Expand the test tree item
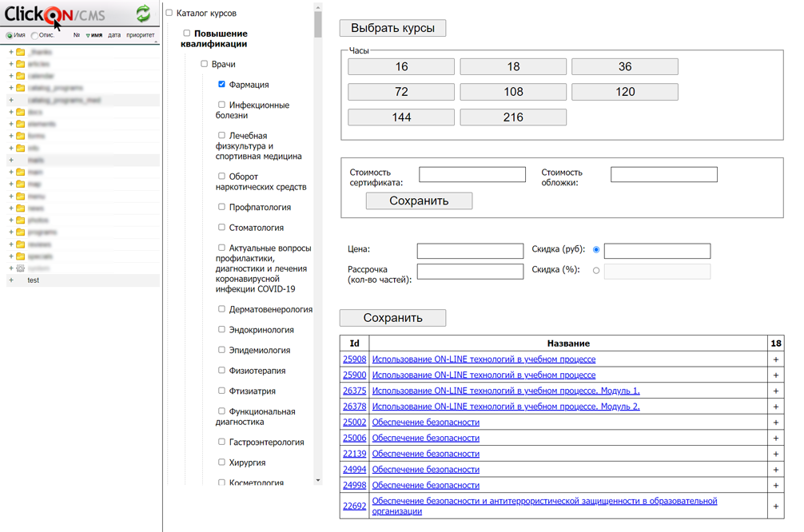804x532 pixels. pyautogui.click(x=11, y=280)
